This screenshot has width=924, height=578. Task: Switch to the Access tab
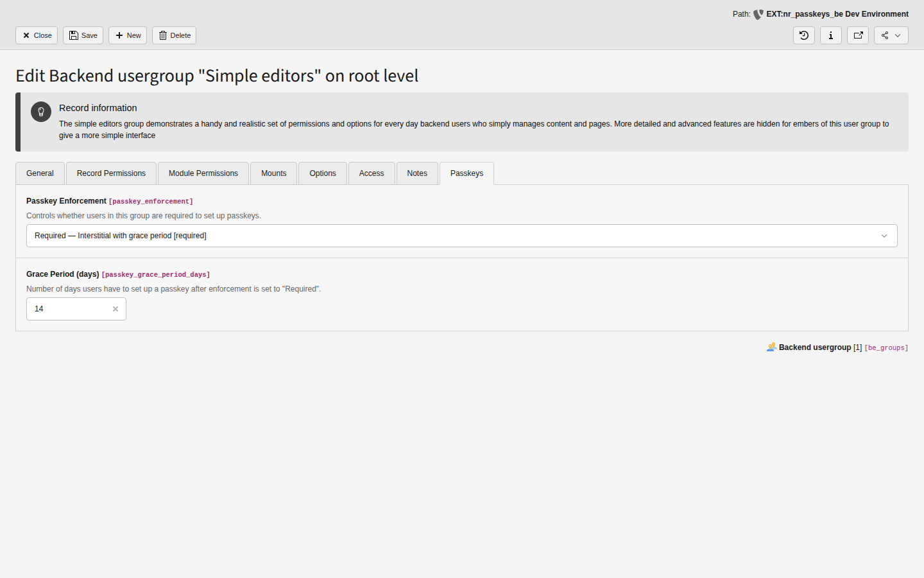pos(372,173)
